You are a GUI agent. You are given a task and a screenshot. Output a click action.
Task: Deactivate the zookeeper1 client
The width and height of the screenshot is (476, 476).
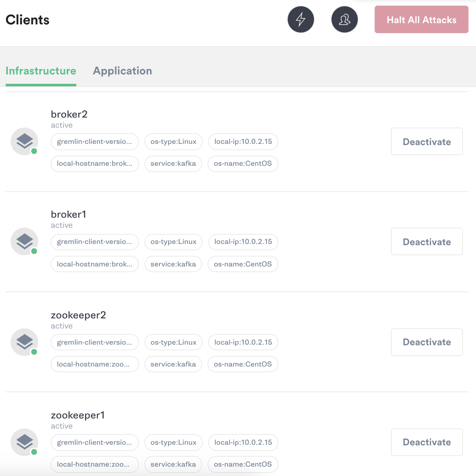[427, 442]
